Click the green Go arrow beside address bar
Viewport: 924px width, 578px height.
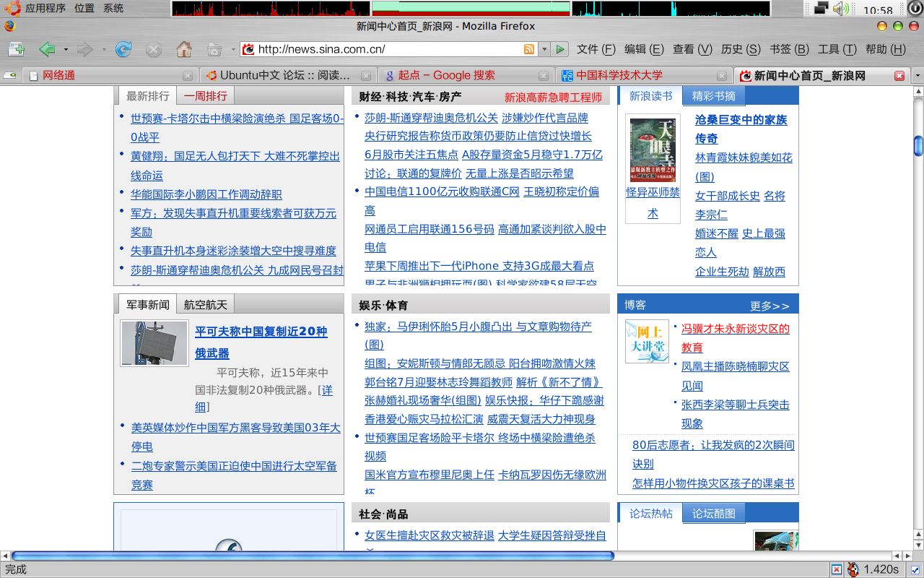click(559, 49)
